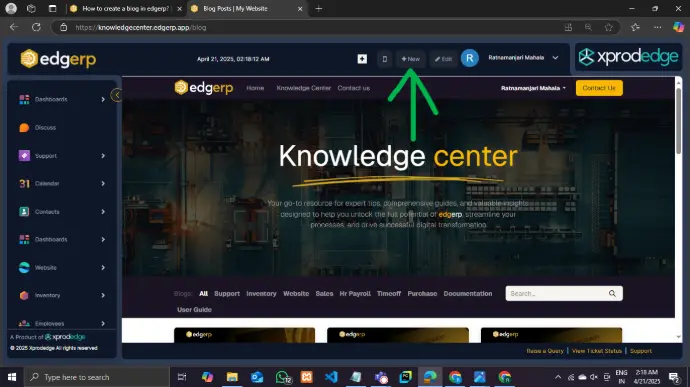Open the user account dropdown arrow in the top bar
Image resolution: width=690 pixels, height=387 pixels.
point(555,58)
